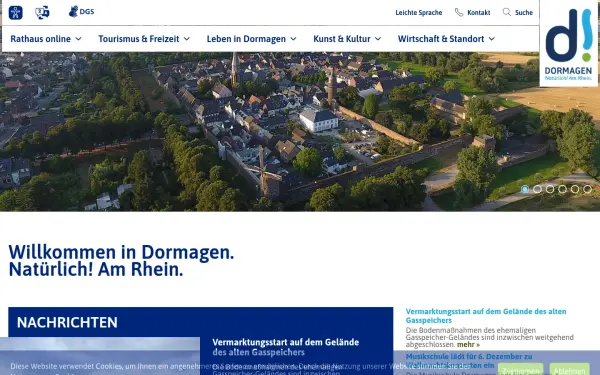Open Kunst & Kultur menu
600x375 pixels.
tap(342, 39)
